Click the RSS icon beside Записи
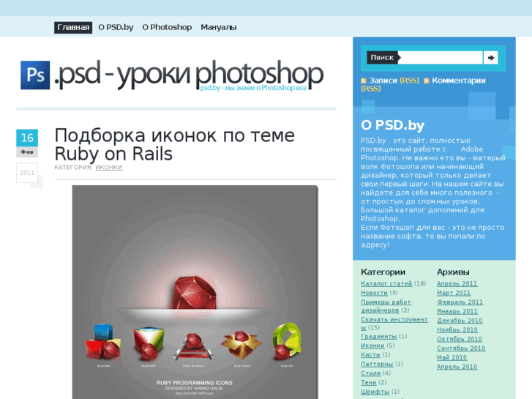Viewport: 532px width, 399px height. pyautogui.click(x=364, y=81)
